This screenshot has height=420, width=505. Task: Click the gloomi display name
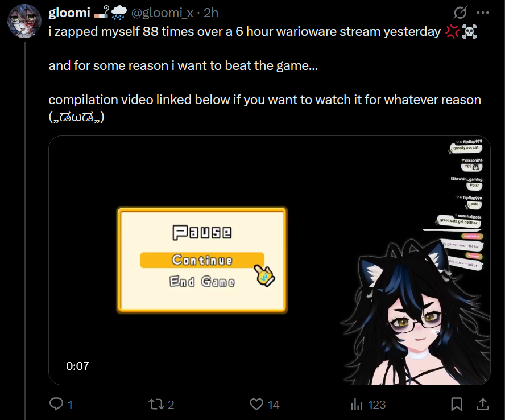(x=69, y=13)
